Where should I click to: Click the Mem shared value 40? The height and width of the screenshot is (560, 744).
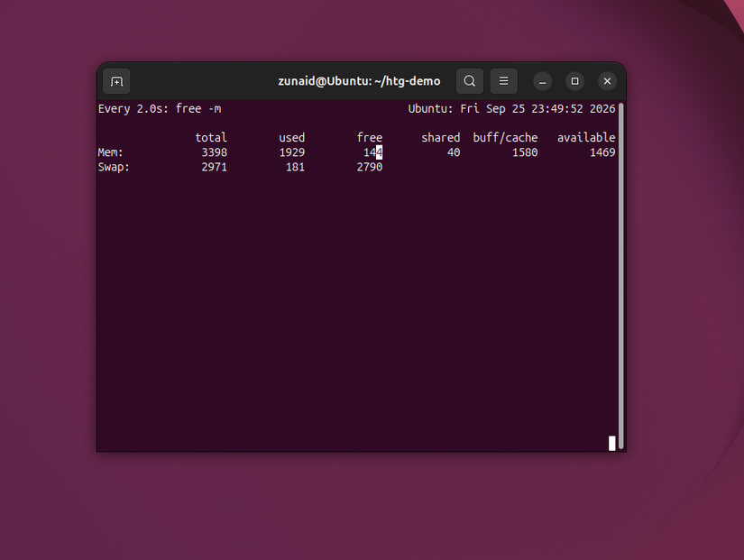coord(454,152)
